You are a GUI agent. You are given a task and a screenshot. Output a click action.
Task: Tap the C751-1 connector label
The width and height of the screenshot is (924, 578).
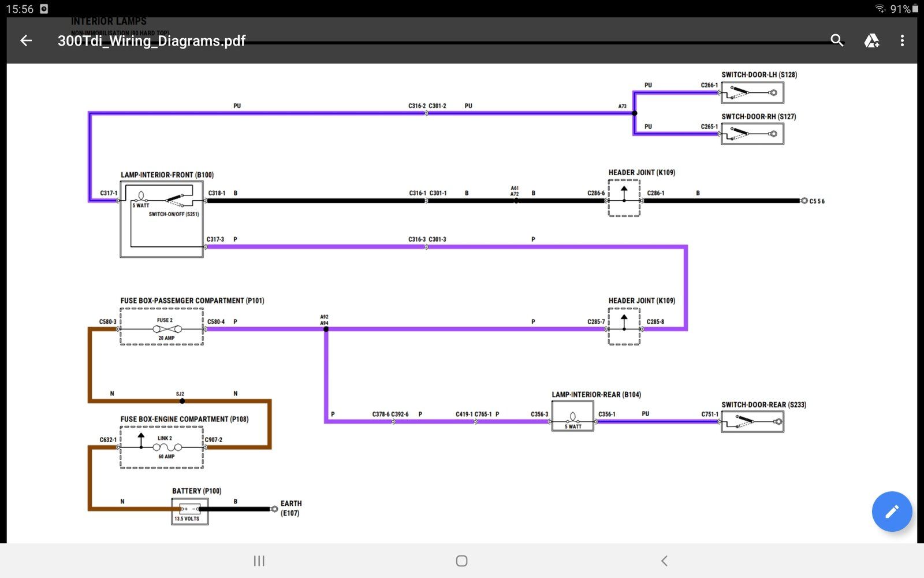pos(710,414)
